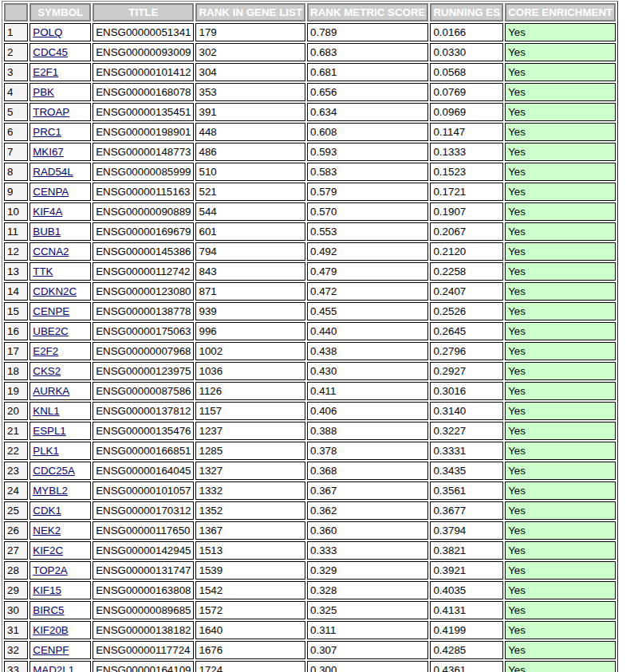This screenshot has height=672, width=642.
Task: Click the TITLE column header
Action: 142,11
